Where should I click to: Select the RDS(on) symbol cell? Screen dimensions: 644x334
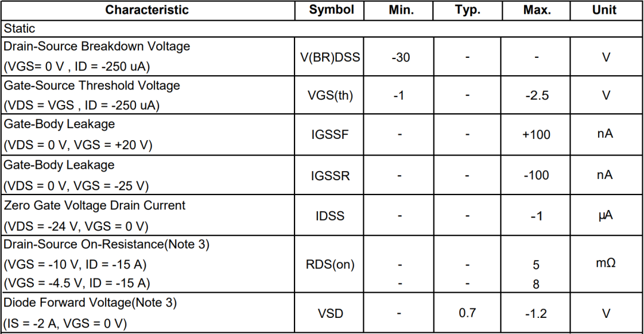pyautogui.click(x=331, y=265)
